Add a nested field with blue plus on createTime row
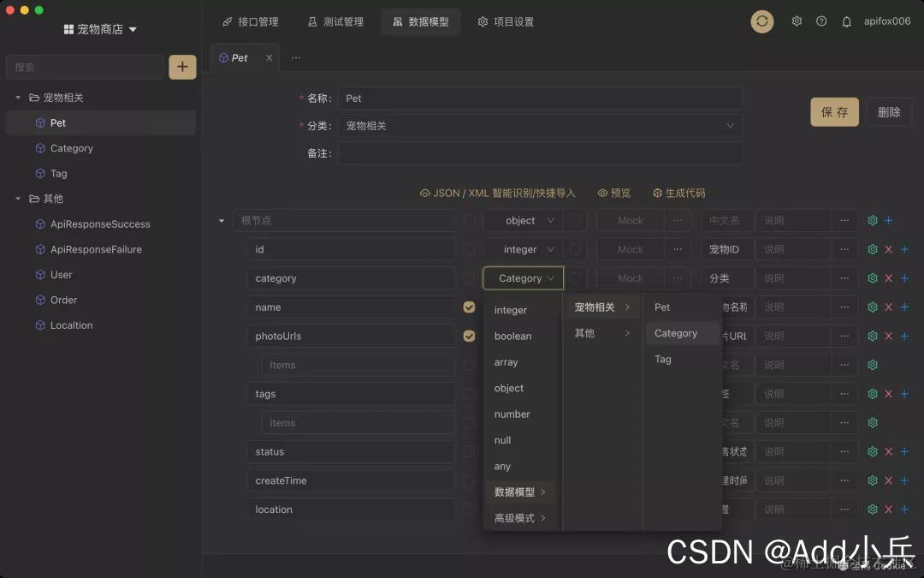 tap(903, 480)
